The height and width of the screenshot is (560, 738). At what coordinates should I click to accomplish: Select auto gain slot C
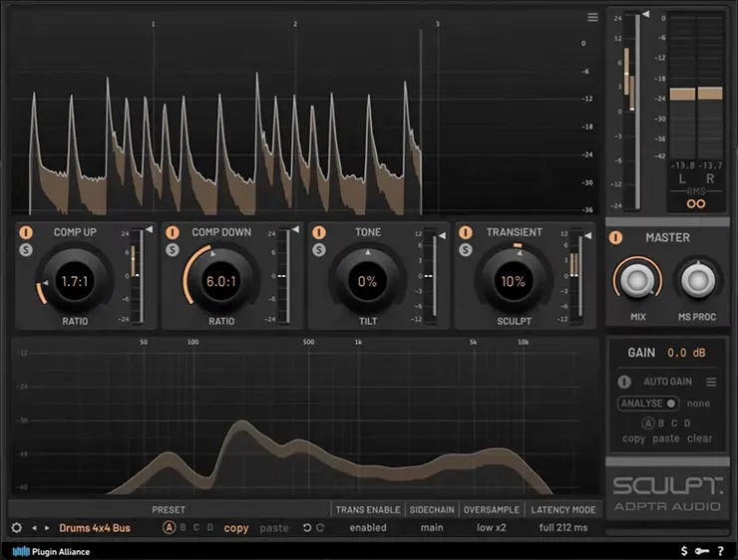pyautogui.click(x=674, y=423)
